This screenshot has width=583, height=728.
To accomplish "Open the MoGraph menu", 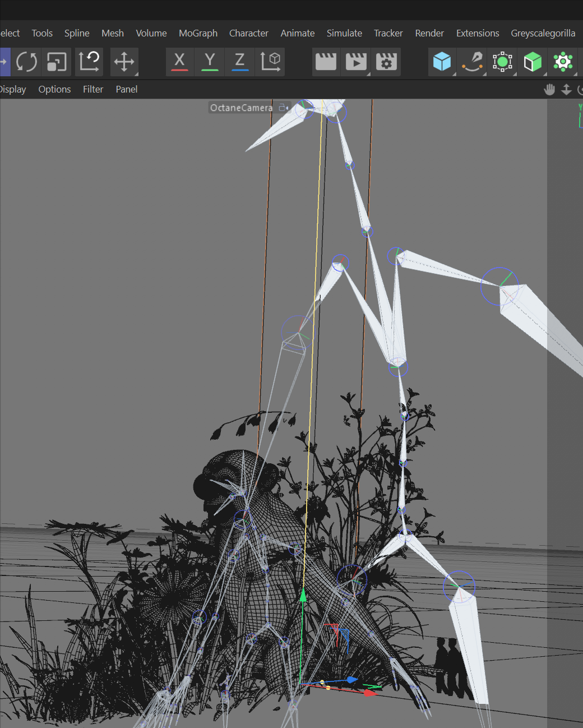I will (x=198, y=33).
